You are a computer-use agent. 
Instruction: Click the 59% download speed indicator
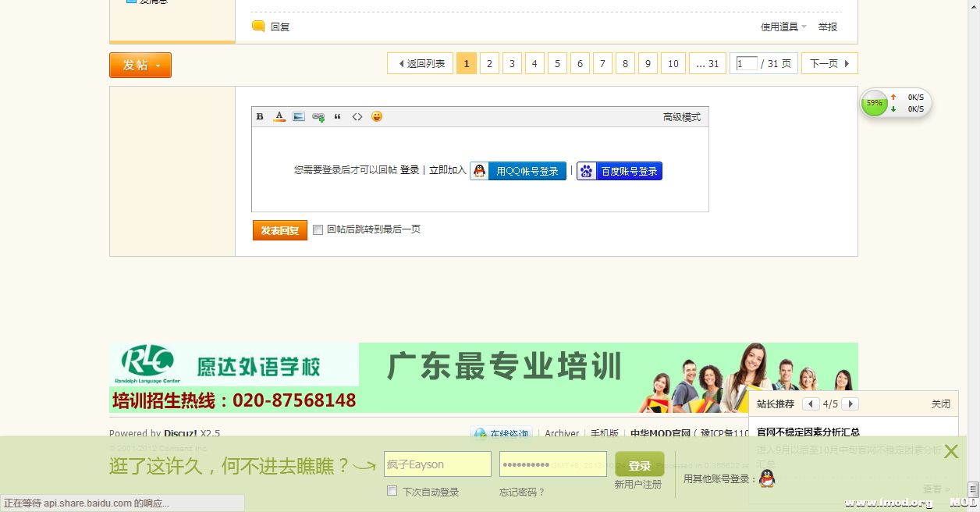click(874, 102)
